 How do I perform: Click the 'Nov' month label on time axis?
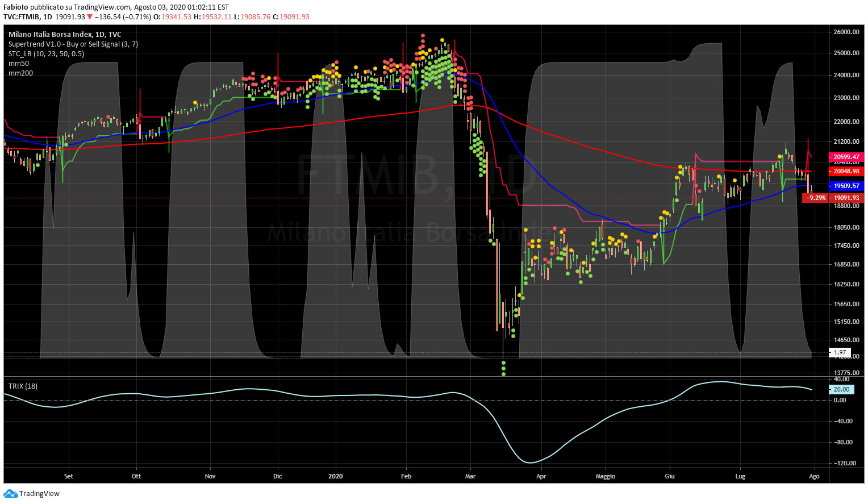[210, 476]
